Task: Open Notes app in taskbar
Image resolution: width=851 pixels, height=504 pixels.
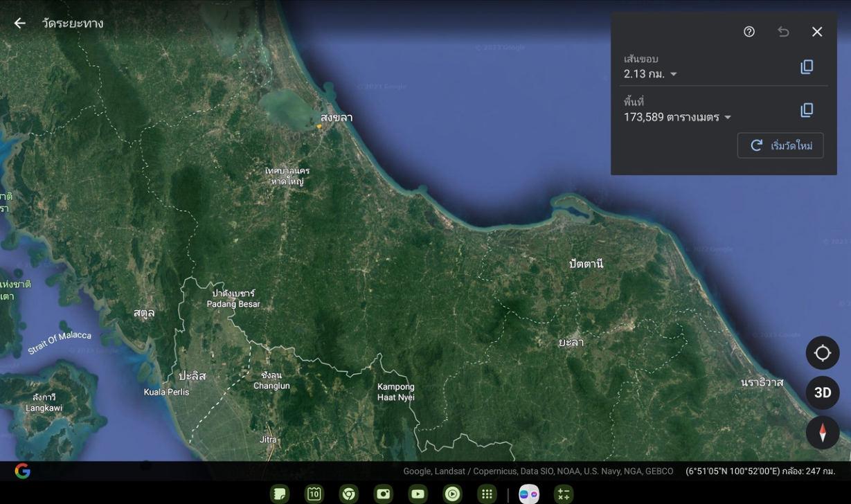Action: (280, 494)
